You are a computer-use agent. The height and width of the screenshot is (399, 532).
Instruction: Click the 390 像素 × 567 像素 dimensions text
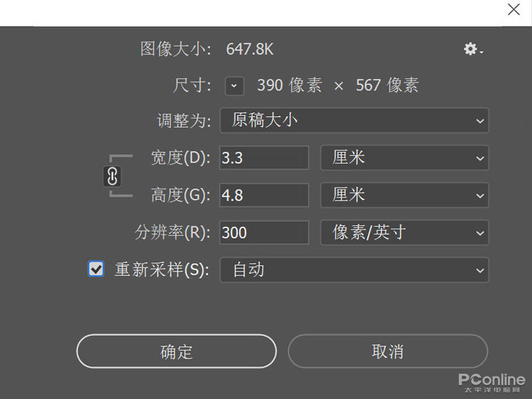tap(338, 86)
